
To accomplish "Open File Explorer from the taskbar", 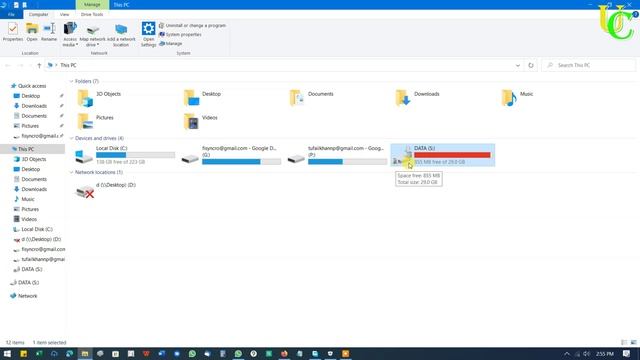I will tap(85, 354).
